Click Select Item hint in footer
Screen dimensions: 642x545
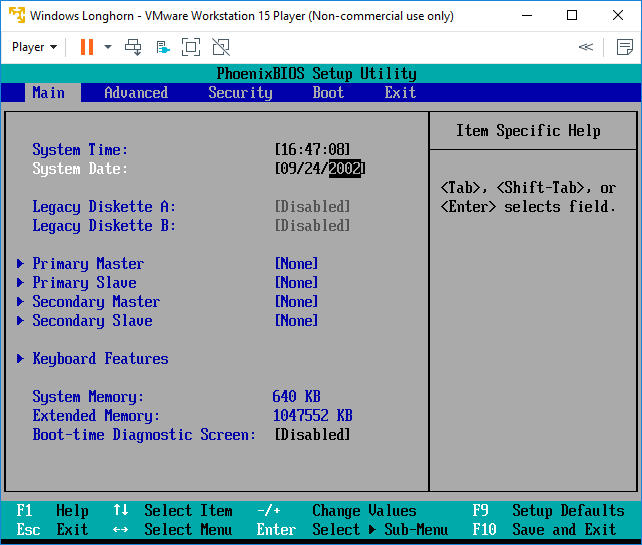pos(188,511)
